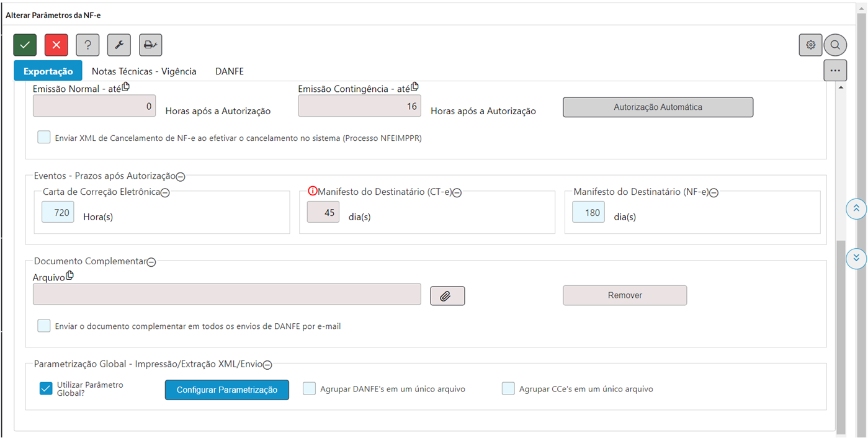Uncheck Utilizar Parâmetro Global checkbox
This screenshot has width=868, height=438.
(45, 388)
